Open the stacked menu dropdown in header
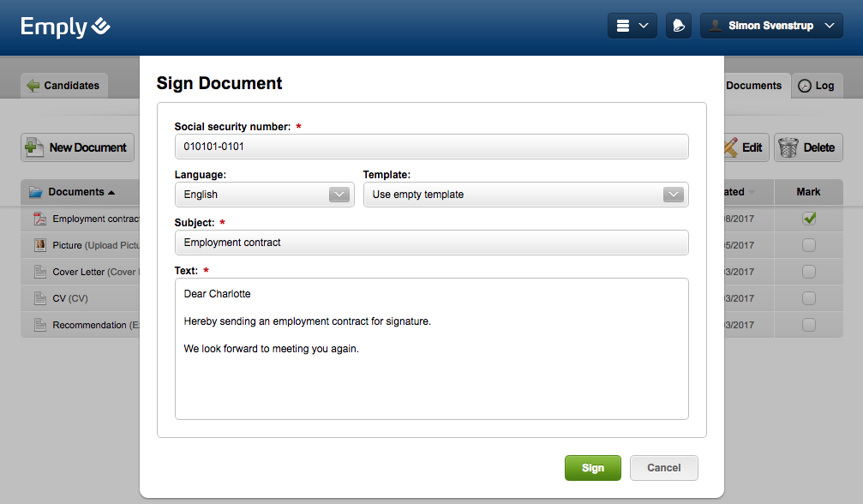Screen dimensions: 863x504 point(632,26)
